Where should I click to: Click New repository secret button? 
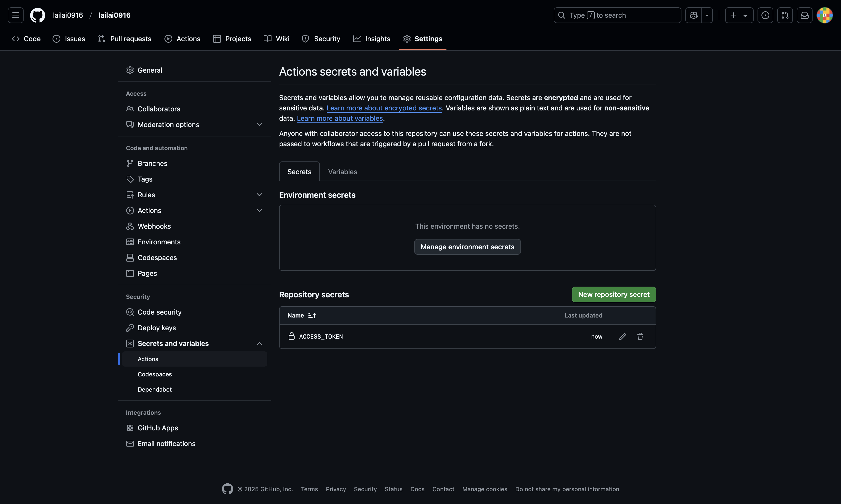[x=613, y=294]
